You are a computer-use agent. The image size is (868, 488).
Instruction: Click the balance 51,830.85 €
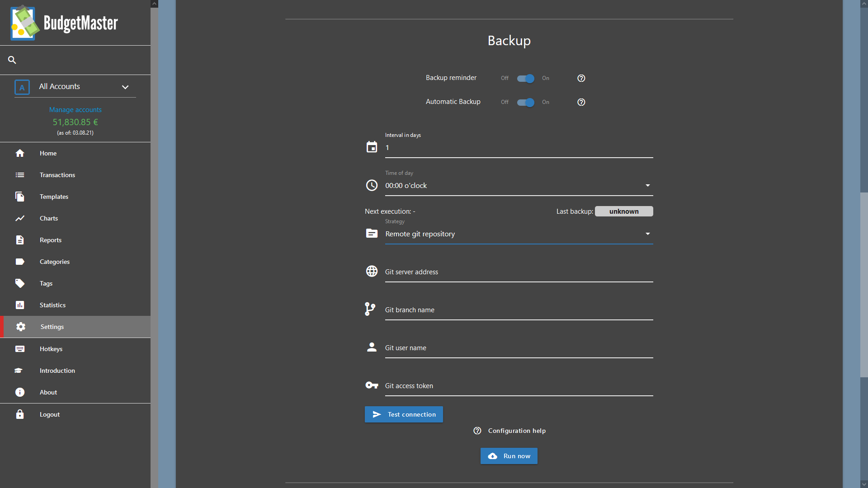[x=75, y=122]
